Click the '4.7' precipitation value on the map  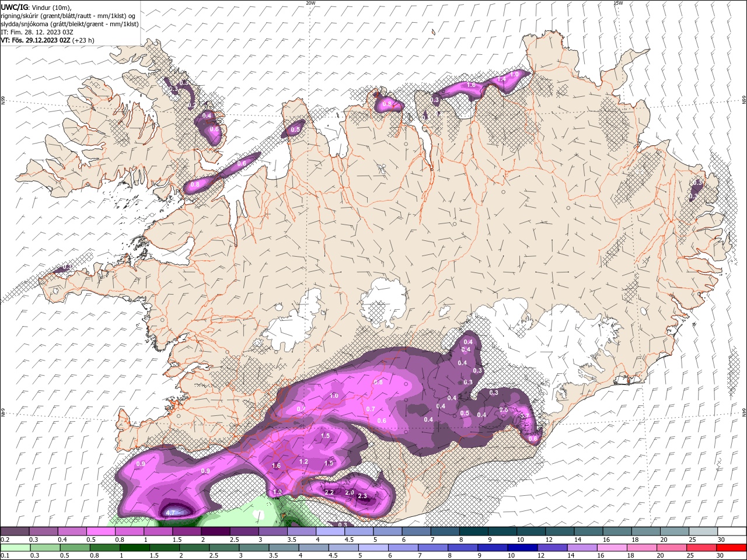coord(171,513)
